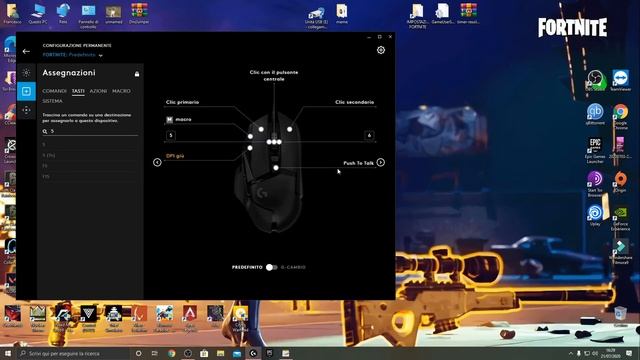Click the thumb-button dot beside DPI giù line

click(250, 148)
